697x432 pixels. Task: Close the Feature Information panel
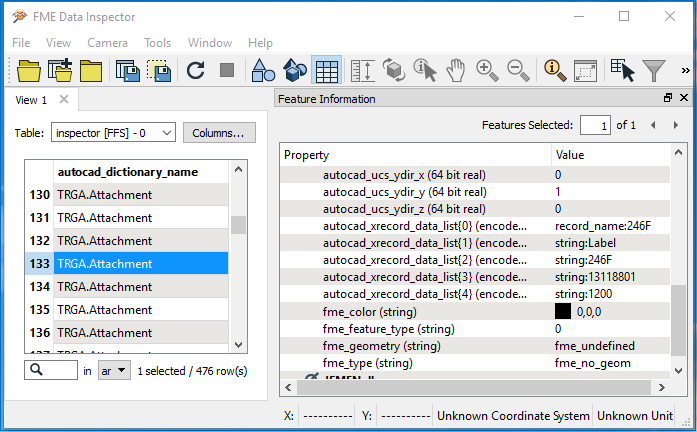(x=684, y=98)
